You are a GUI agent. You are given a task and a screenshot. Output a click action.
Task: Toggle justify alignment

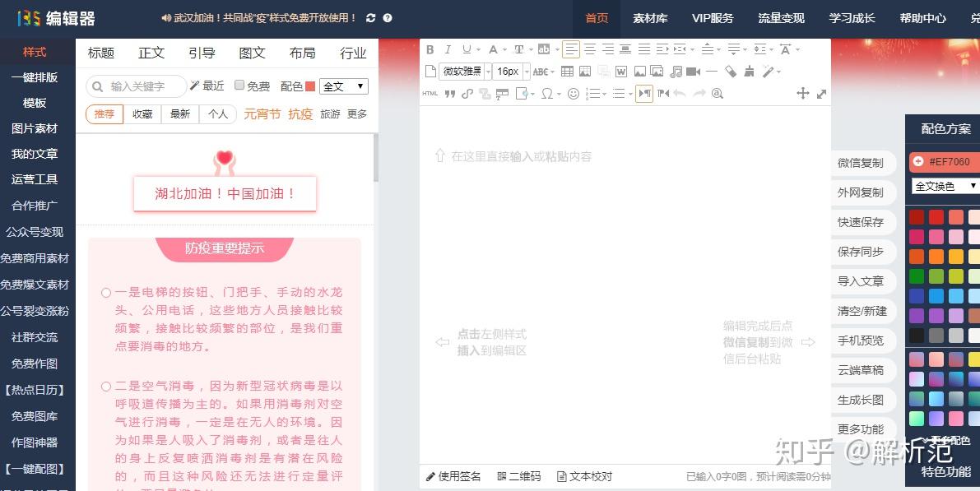click(x=643, y=49)
